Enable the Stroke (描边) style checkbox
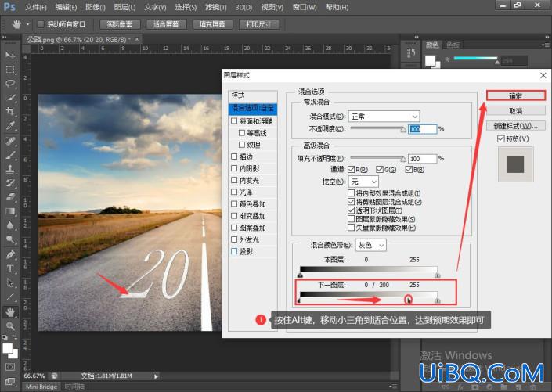The width and height of the screenshot is (552, 392). pyautogui.click(x=234, y=156)
